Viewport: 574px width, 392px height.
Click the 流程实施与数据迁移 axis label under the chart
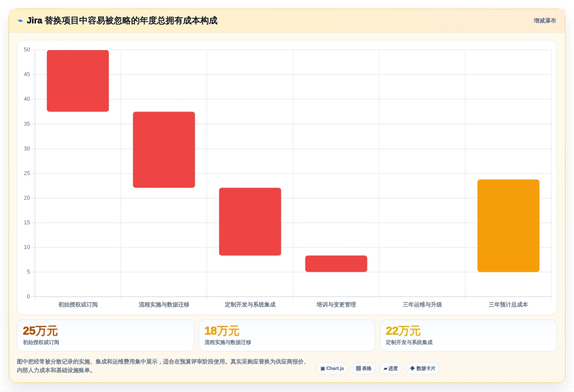164,305
